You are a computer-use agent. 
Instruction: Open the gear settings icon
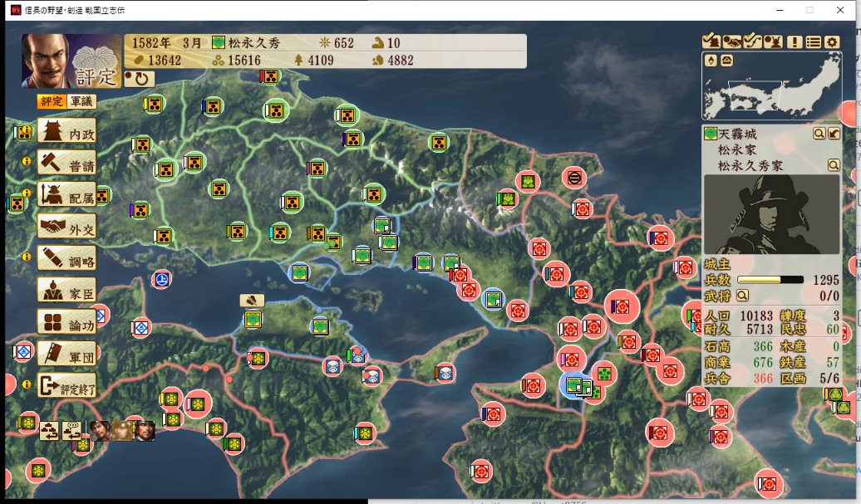click(x=832, y=42)
